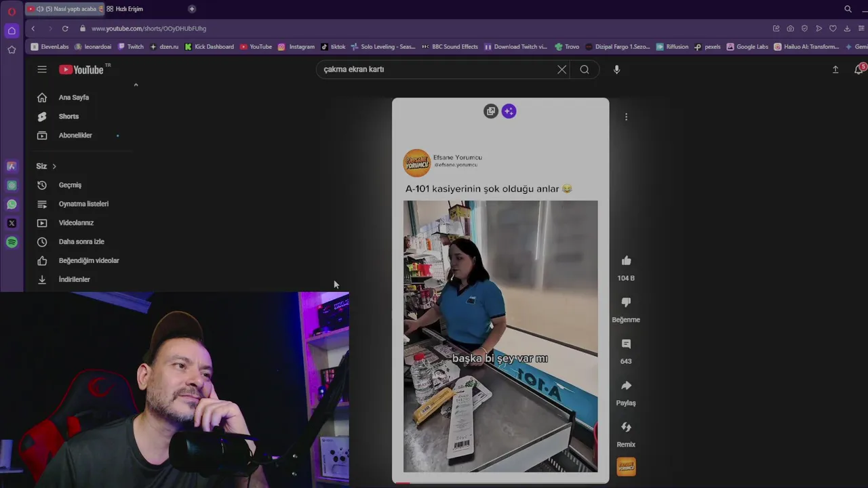Open browser tab search magnifier
The image size is (868, 488).
tap(848, 9)
